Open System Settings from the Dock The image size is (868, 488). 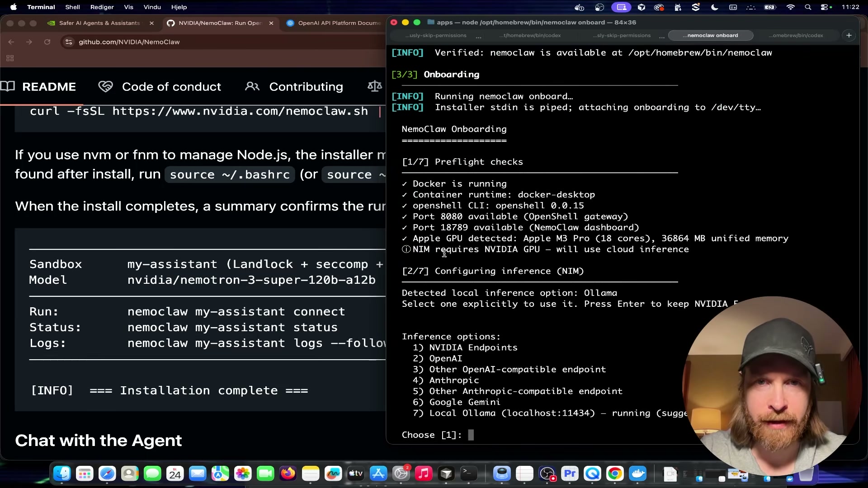(x=401, y=474)
